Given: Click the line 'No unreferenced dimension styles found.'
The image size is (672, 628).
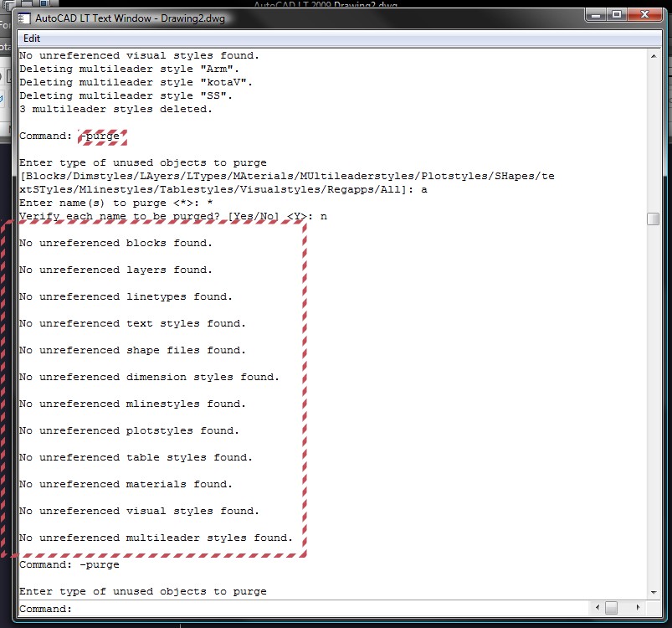Looking at the screenshot, I should [149, 377].
